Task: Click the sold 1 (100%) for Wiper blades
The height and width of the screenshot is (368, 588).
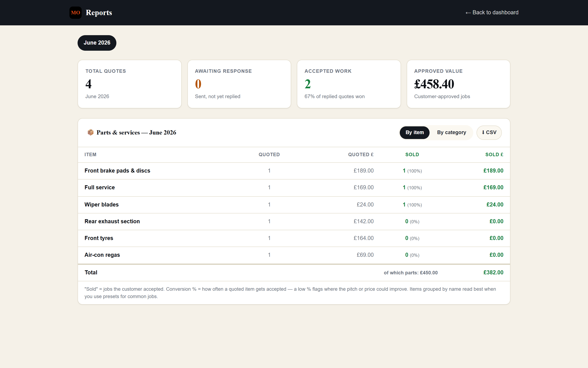Action: coord(412,205)
